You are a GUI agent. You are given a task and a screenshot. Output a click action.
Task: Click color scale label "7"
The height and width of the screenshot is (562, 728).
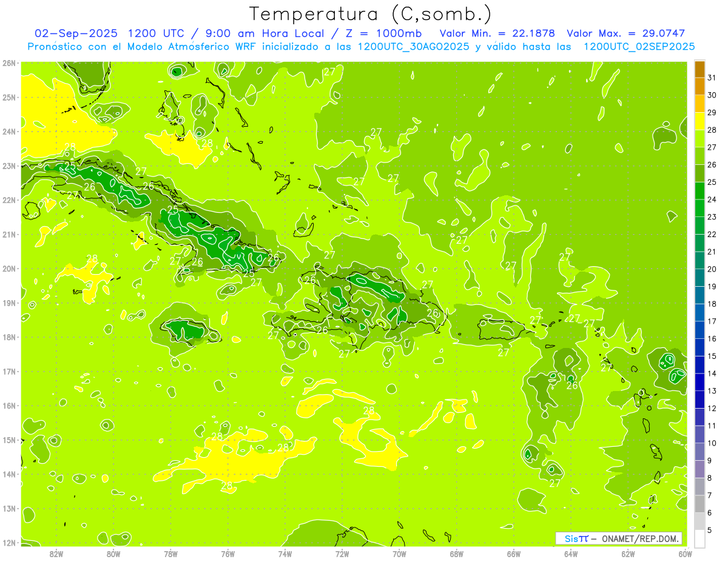click(x=710, y=495)
